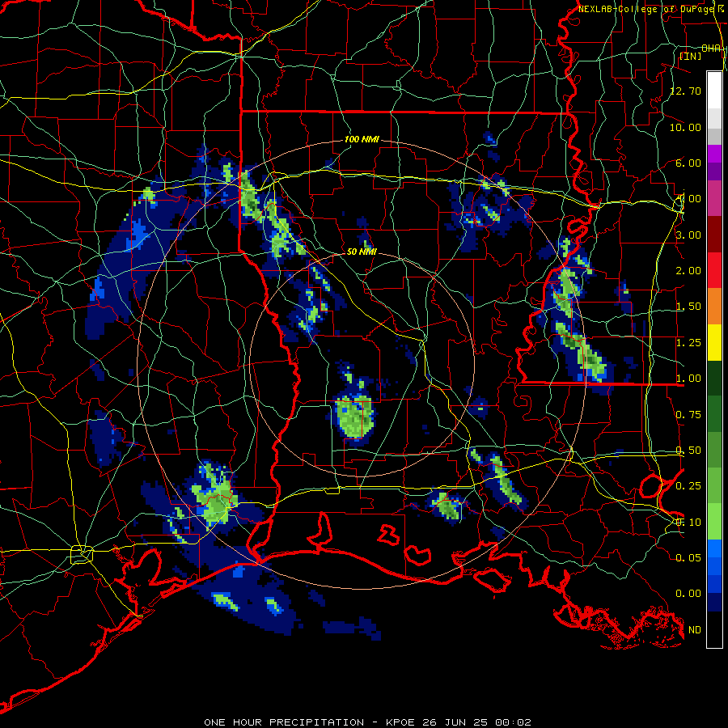
Task: Click the 100 NMI range ring label
Action: [362, 139]
